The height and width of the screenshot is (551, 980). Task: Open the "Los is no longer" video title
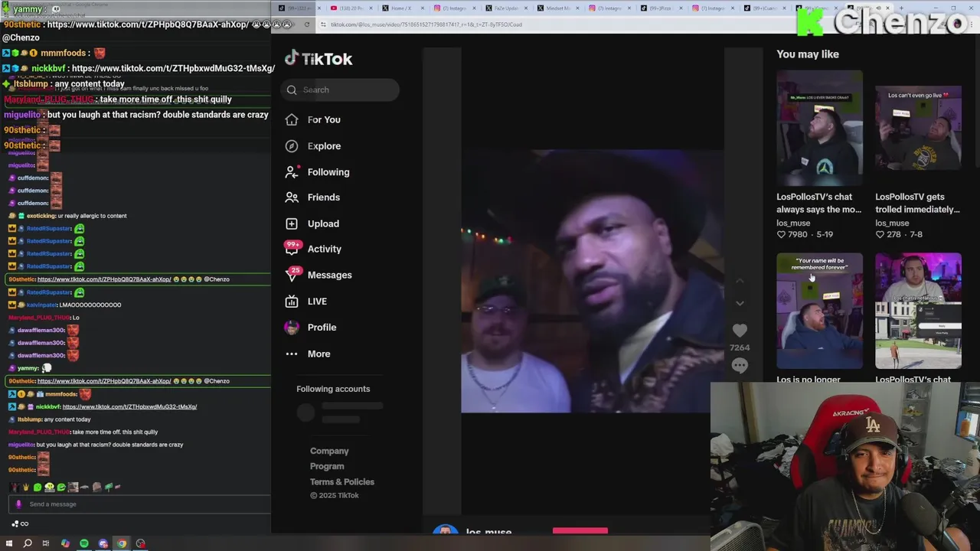point(808,380)
